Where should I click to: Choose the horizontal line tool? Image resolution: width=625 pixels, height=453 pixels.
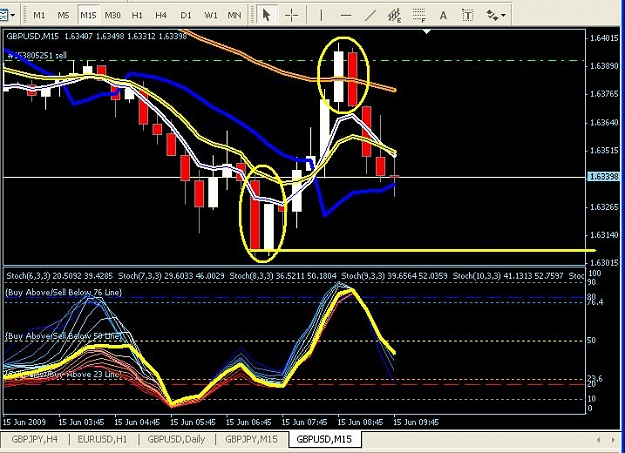point(346,16)
